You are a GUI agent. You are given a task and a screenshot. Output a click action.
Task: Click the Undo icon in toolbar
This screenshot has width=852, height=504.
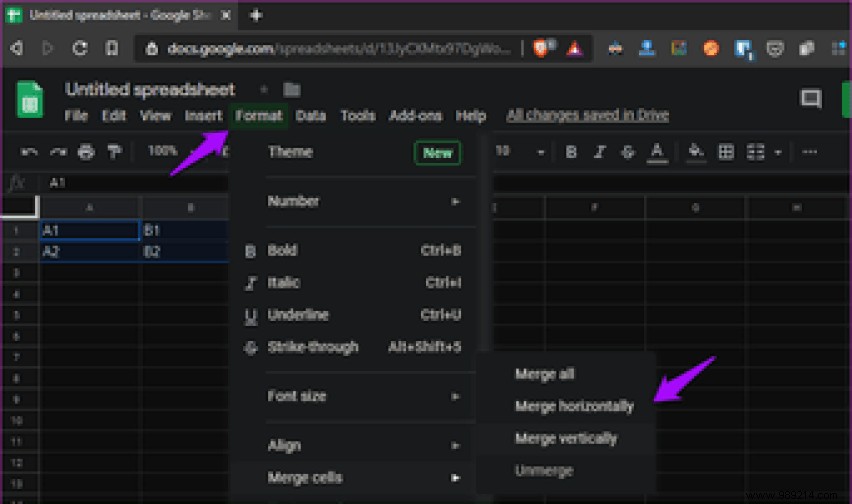(29, 152)
